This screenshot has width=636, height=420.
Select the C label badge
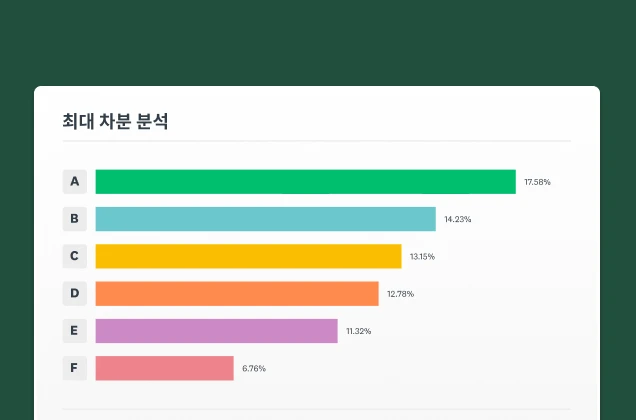click(x=74, y=256)
